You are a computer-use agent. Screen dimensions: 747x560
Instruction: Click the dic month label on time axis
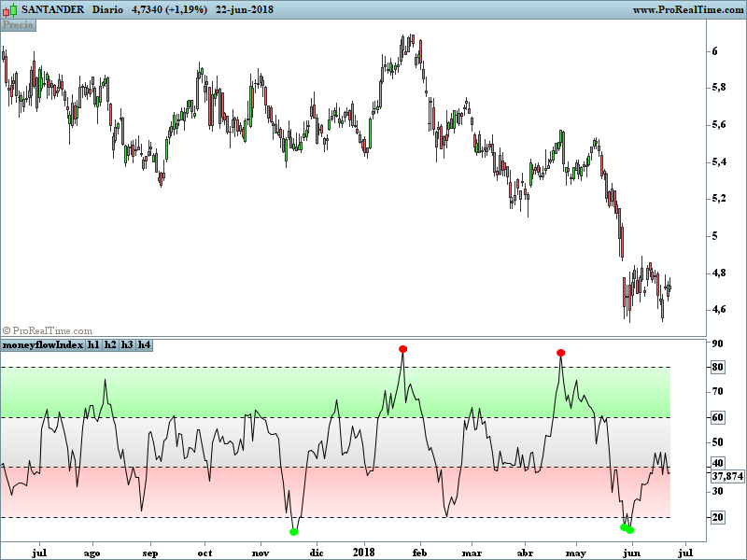click(317, 553)
